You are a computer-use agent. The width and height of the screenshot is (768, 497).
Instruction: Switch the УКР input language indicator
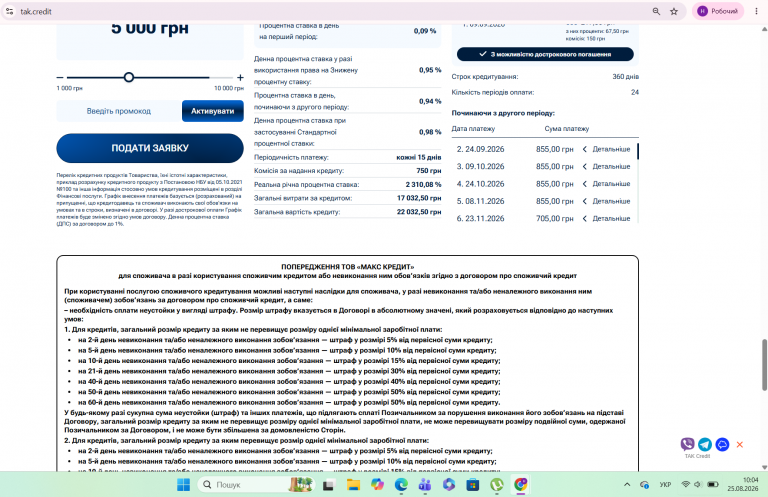click(x=665, y=485)
